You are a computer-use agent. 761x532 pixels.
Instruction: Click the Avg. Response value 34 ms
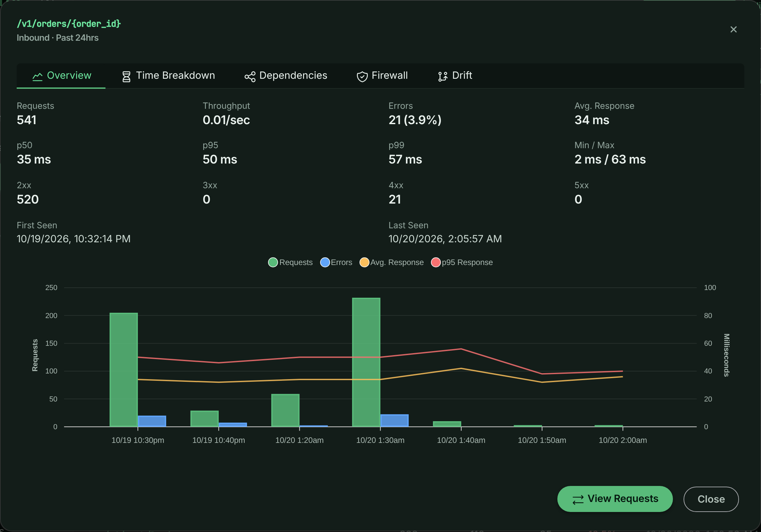(592, 120)
